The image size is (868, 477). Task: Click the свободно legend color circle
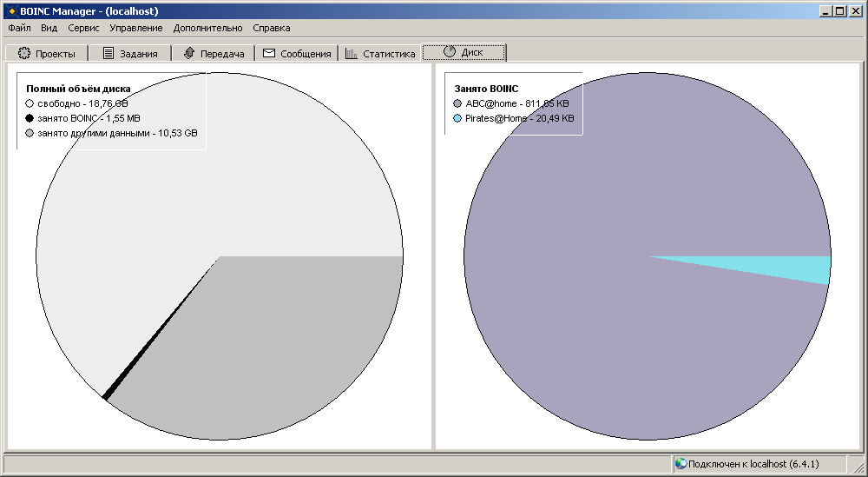pyautogui.click(x=30, y=103)
